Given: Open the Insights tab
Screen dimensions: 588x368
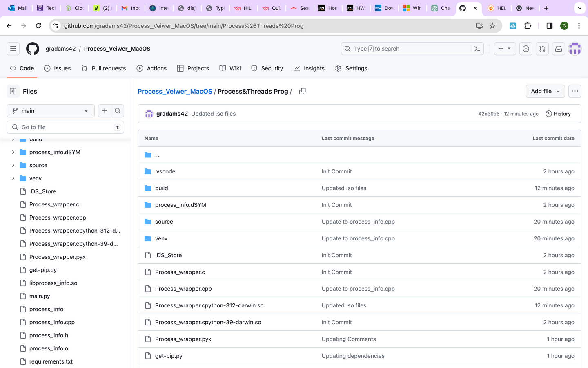Looking at the screenshot, I should pos(309,68).
